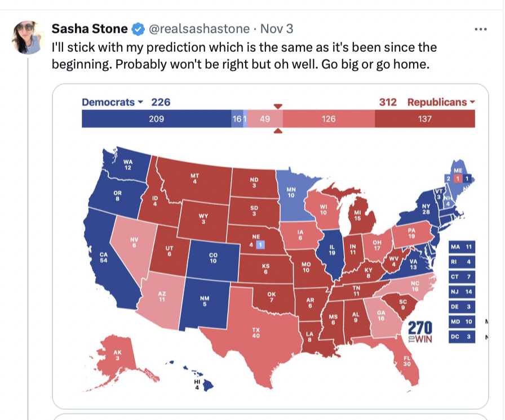Open the Sasha Stone profile name link
The width and height of the screenshot is (505, 420).
point(90,29)
